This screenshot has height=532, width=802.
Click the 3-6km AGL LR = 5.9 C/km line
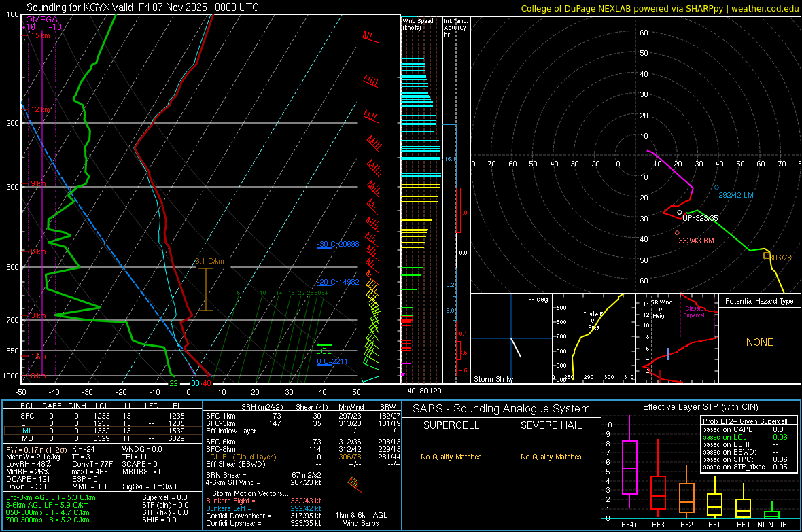[x=48, y=505]
